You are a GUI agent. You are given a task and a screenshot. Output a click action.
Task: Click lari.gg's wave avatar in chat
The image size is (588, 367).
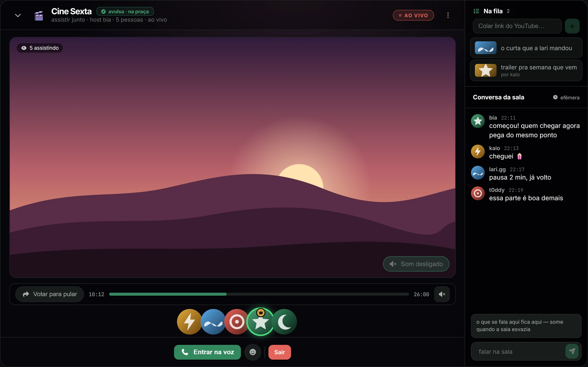(478, 172)
